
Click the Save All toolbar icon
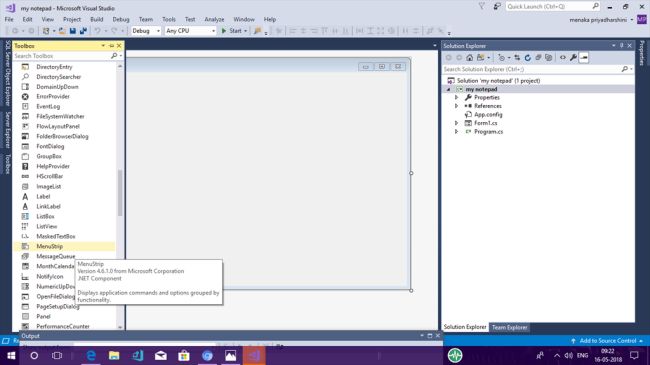(83, 31)
